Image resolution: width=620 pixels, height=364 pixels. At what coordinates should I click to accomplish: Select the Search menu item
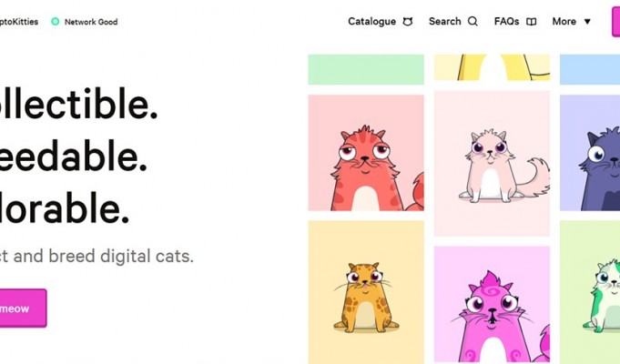[445, 21]
